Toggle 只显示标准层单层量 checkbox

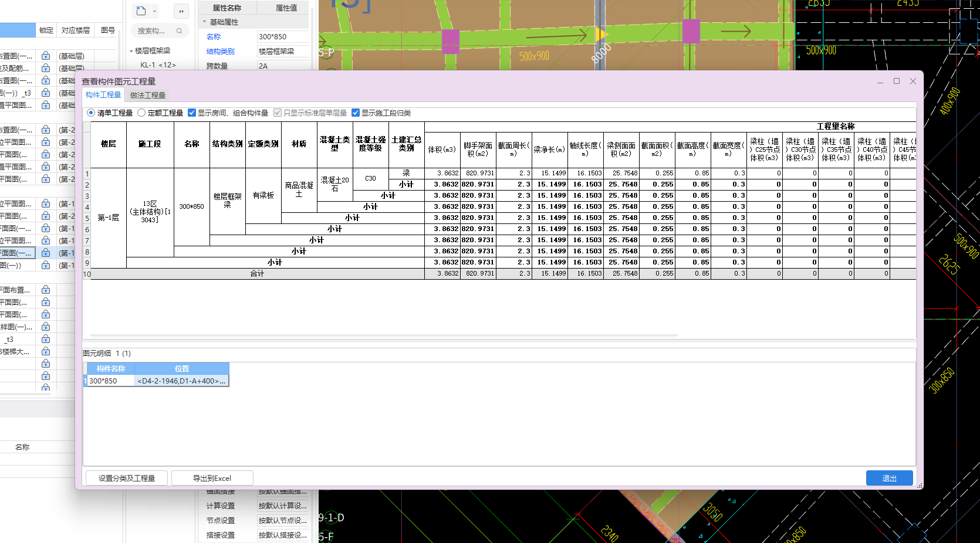click(x=278, y=113)
